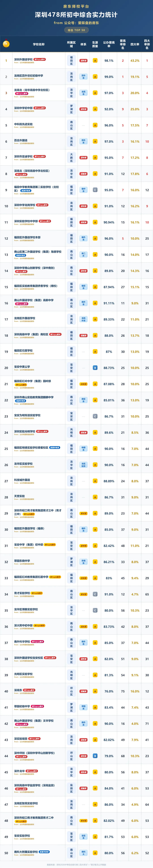153x868 pixels.
Task: Click the 深中系 badge in 深圳中学初中部 row
Action: 84,109
